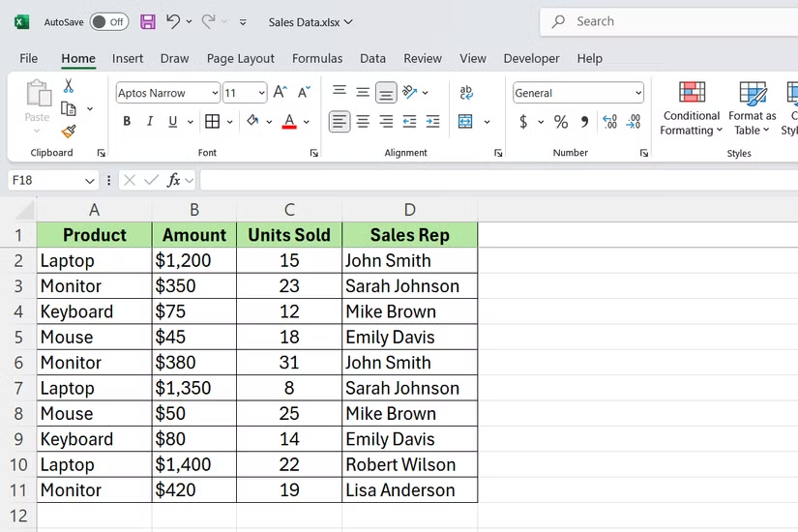Screen dimensions: 798x532
Task: Open the General number format dropdown
Action: tap(638, 93)
